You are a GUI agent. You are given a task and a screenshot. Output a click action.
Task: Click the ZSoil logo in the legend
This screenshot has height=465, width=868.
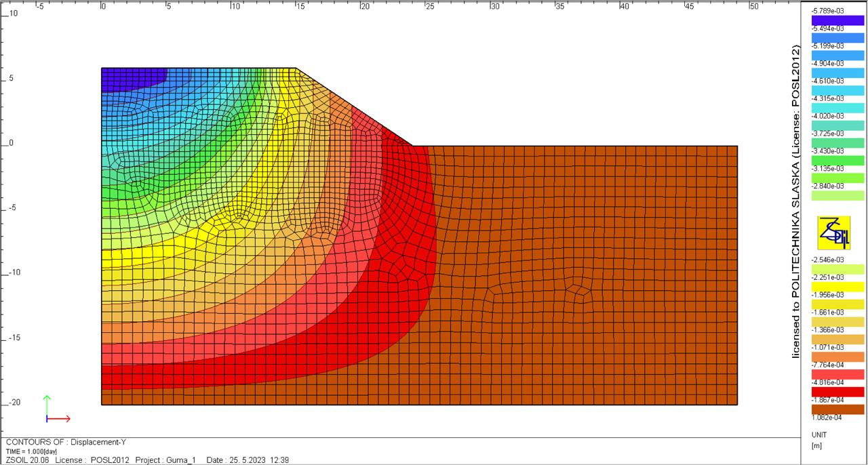833,232
